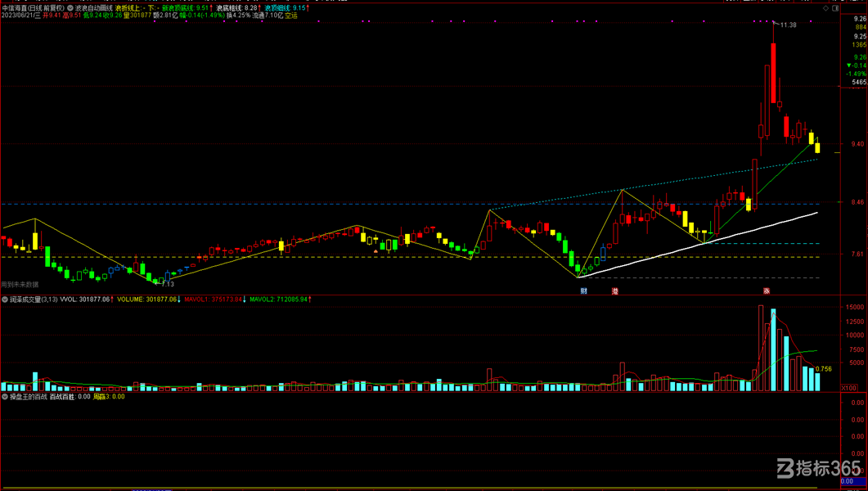The width and height of the screenshot is (868, 491).
Task: Click the diamond icon above the chart
Action: (x=826, y=9)
